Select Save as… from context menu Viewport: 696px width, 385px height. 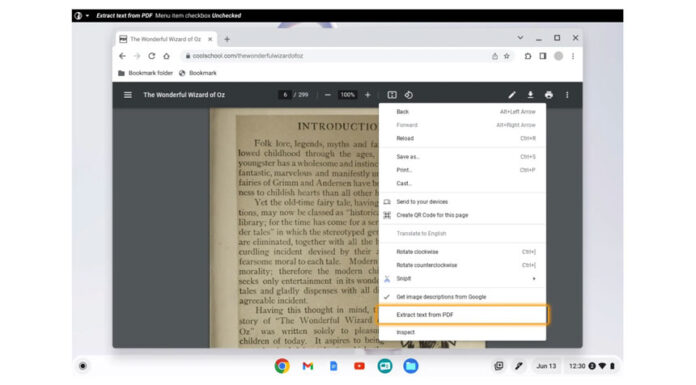tap(462, 157)
